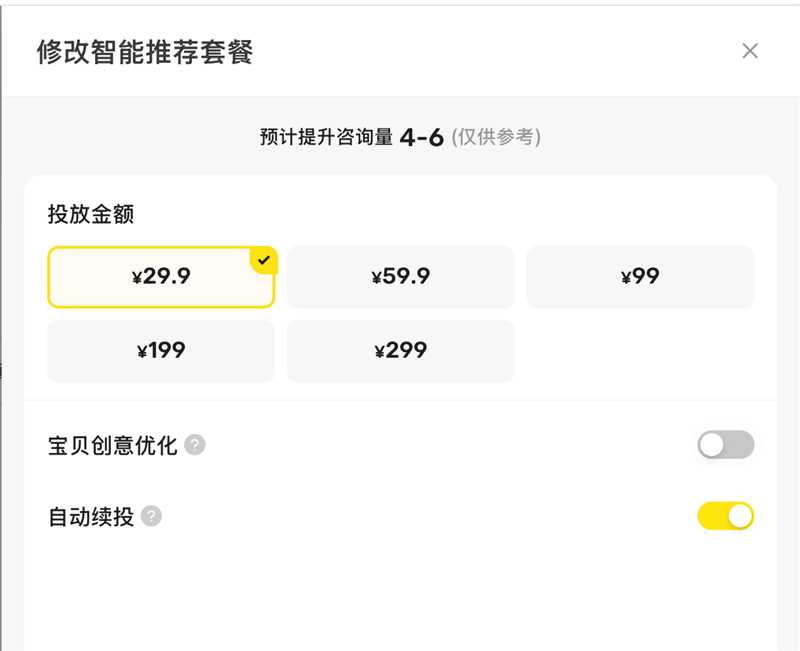Choose the ¥299 amount option
The height and width of the screenshot is (651, 800).
tap(401, 351)
